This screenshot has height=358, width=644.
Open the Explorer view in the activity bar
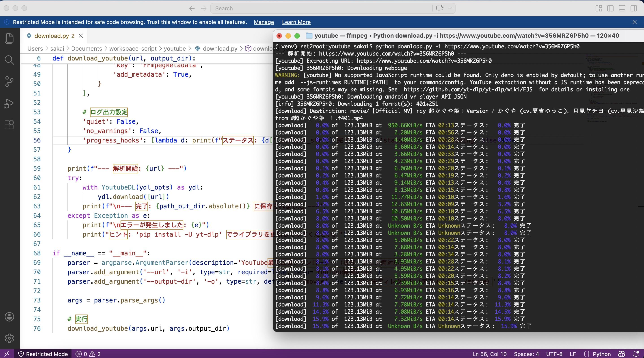(x=9, y=38)
